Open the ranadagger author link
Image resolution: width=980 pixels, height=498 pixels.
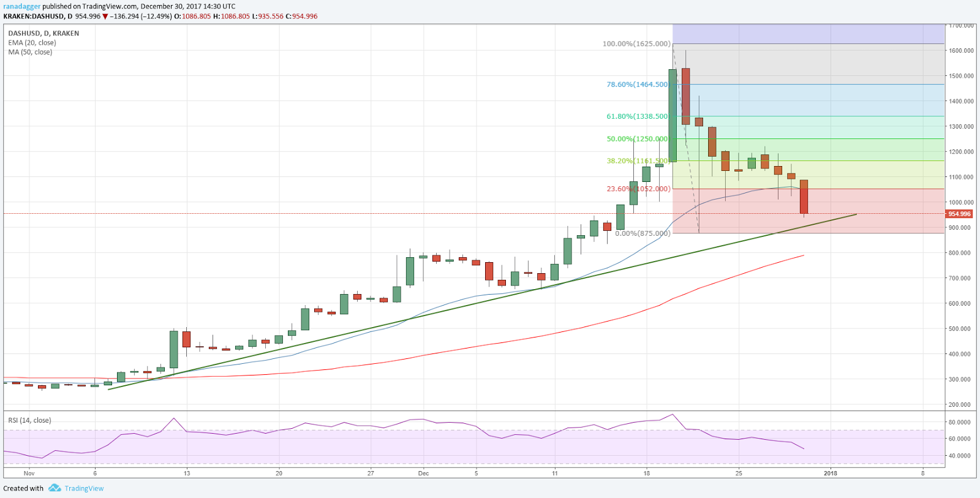(21, 6)
